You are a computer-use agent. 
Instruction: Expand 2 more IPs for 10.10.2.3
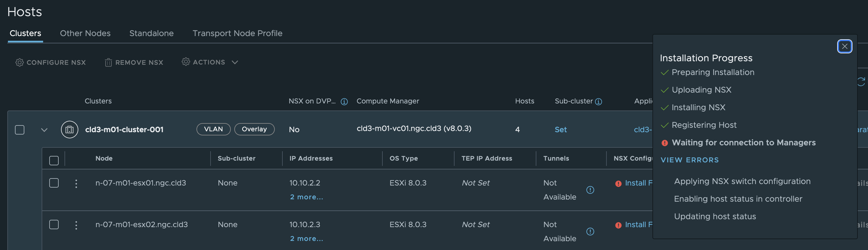pos(306,239)
